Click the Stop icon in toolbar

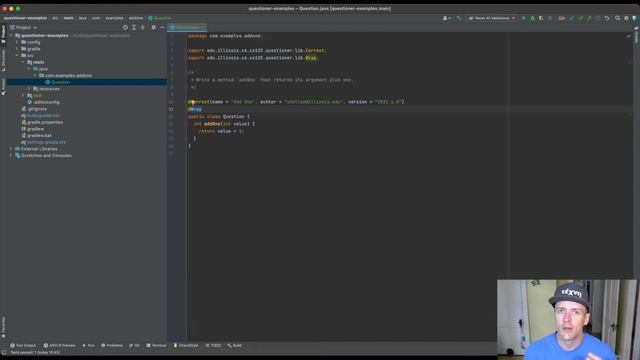pyautogui.click(x=550, y=18)
